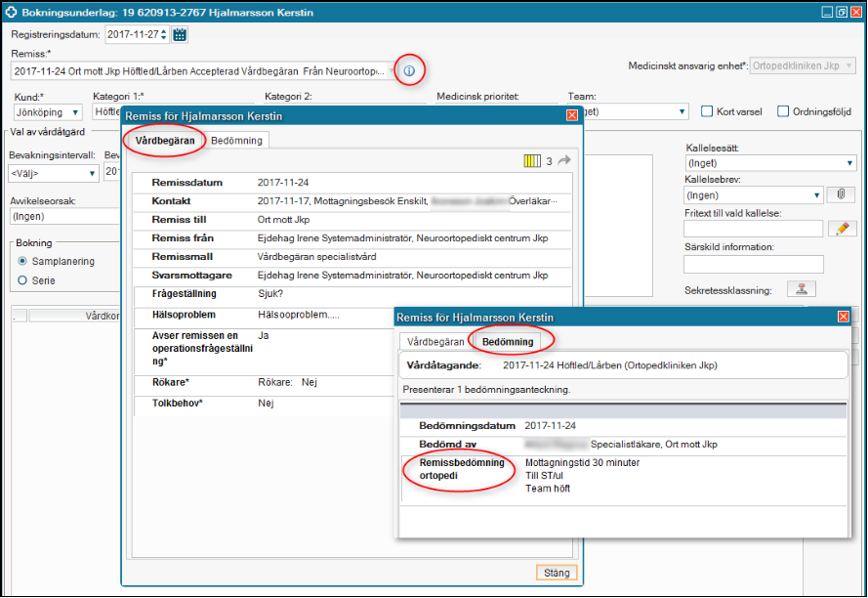The width and height of the screenshot is (868, 598).
Task: Open the Bevakningsintervall dropdown
Action: click(x=53, y=173)
